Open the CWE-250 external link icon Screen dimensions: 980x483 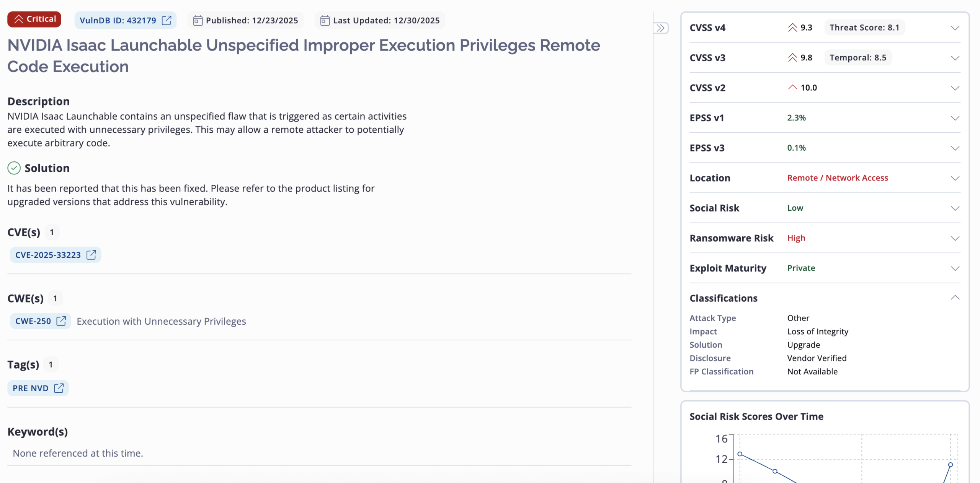click(61, 321)
